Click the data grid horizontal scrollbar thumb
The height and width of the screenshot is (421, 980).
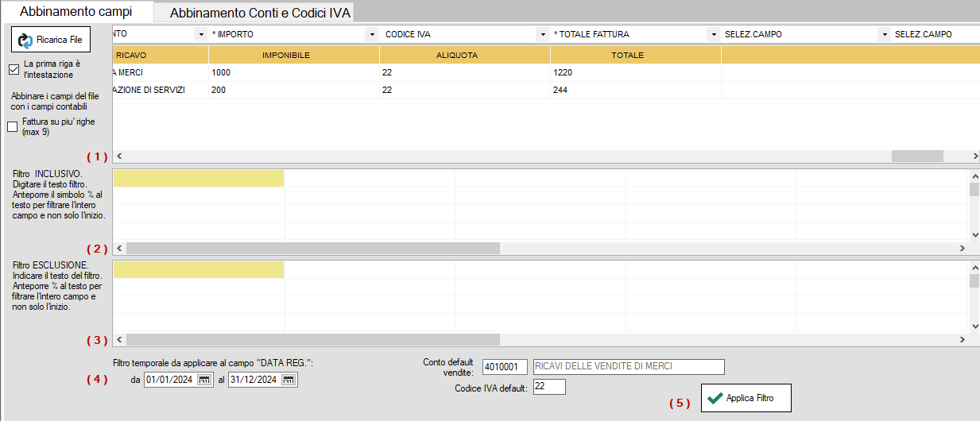[916, 156]
